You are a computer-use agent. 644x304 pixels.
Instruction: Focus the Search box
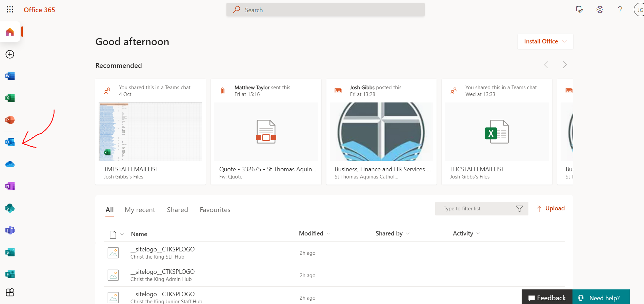tap(325, 10)
